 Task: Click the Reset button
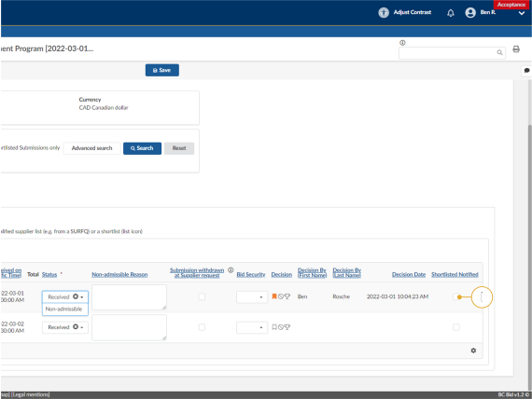[179, 148]
